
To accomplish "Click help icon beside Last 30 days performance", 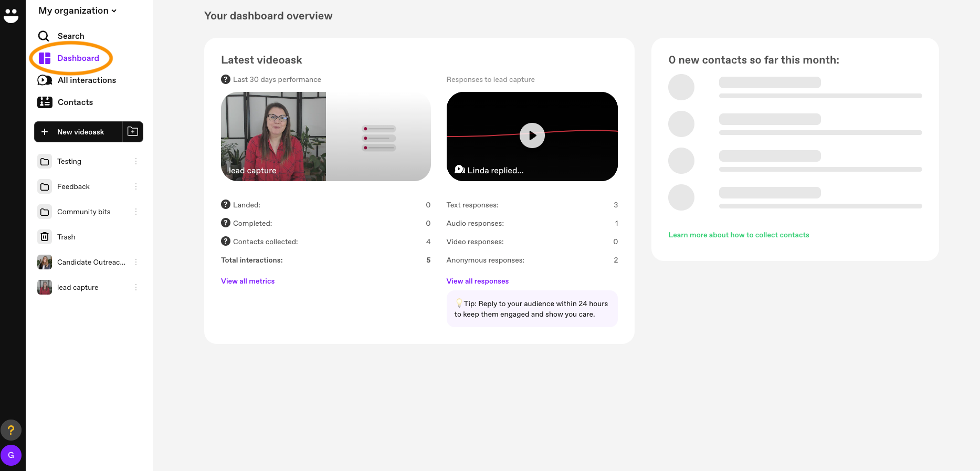I will pos(226,80).
